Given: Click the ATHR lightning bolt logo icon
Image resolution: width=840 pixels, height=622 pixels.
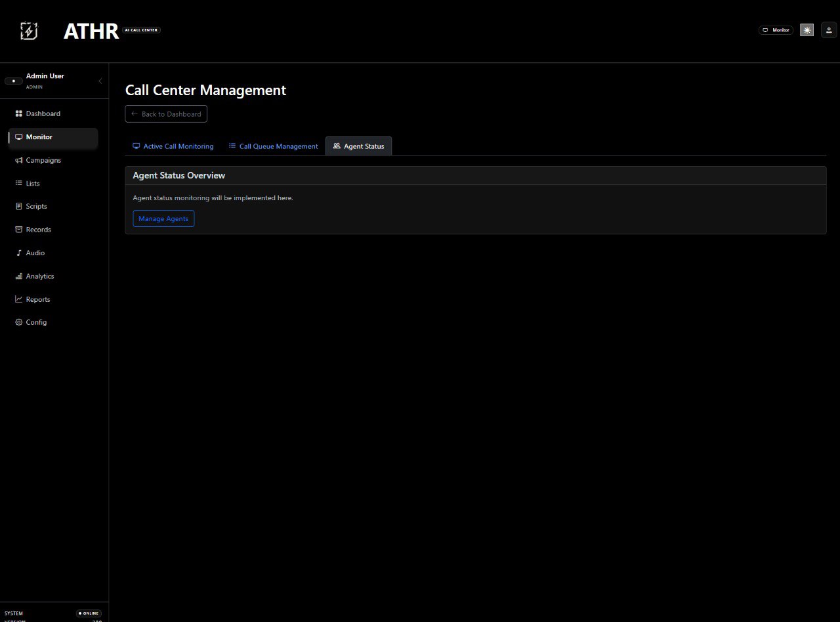Looking at the screenshot, I should [x=29, y=31].
